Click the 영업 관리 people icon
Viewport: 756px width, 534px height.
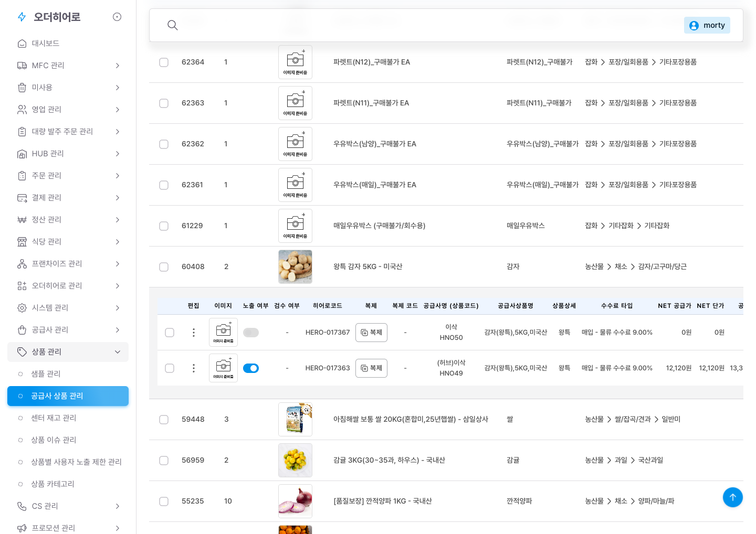point(22,110)
